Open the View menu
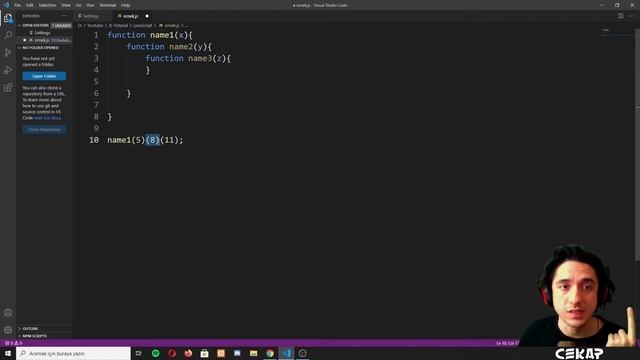The width and height of the screenshot is (640, 360). [66, 5]
